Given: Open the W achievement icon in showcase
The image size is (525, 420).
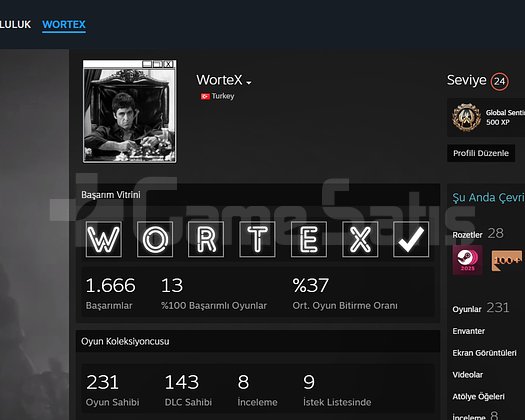Looking at the screenshot, I should point(104,239).
